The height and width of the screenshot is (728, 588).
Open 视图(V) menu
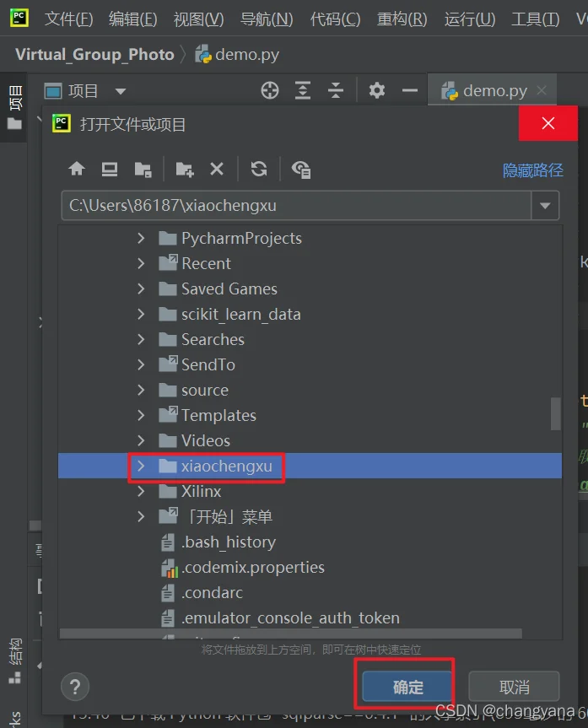coord(198,19)
